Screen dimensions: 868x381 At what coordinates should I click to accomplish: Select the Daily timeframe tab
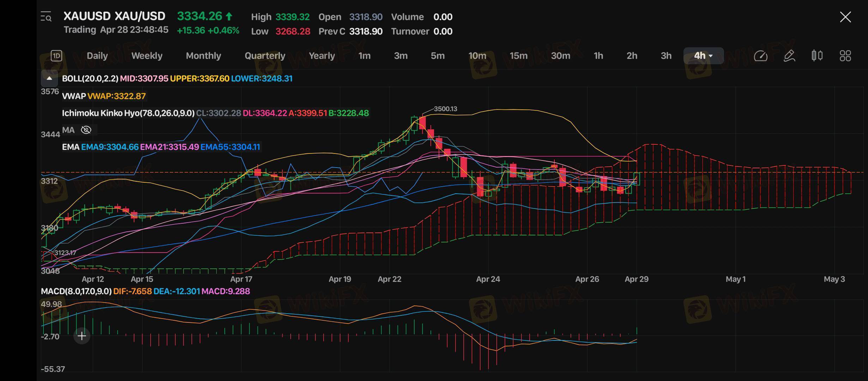pos(97,56)
